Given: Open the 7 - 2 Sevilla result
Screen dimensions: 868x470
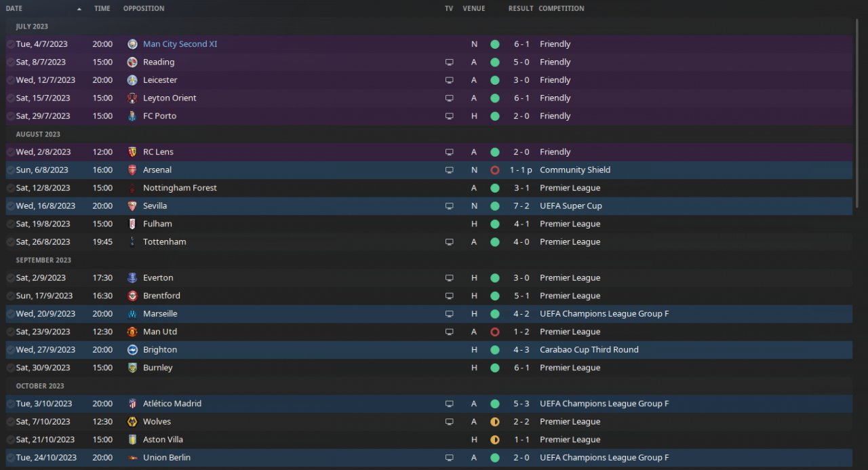Looking at the screenshot, I should pos(521,206).
